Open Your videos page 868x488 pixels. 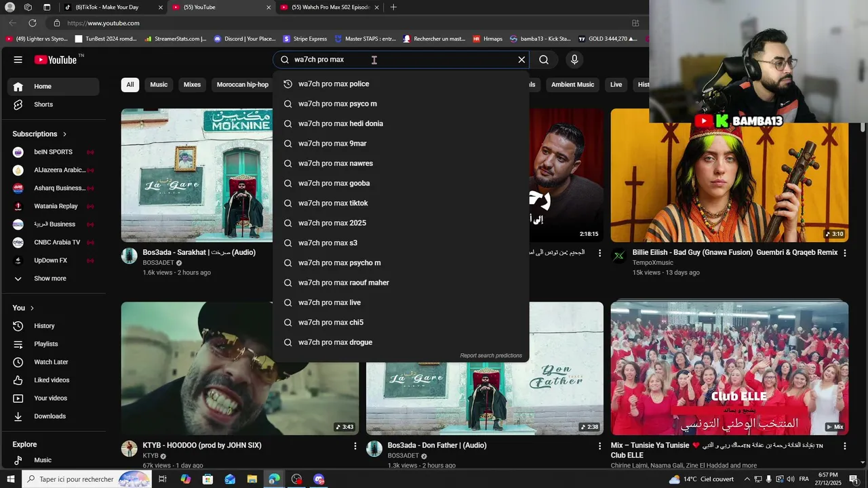coord(53,399)
